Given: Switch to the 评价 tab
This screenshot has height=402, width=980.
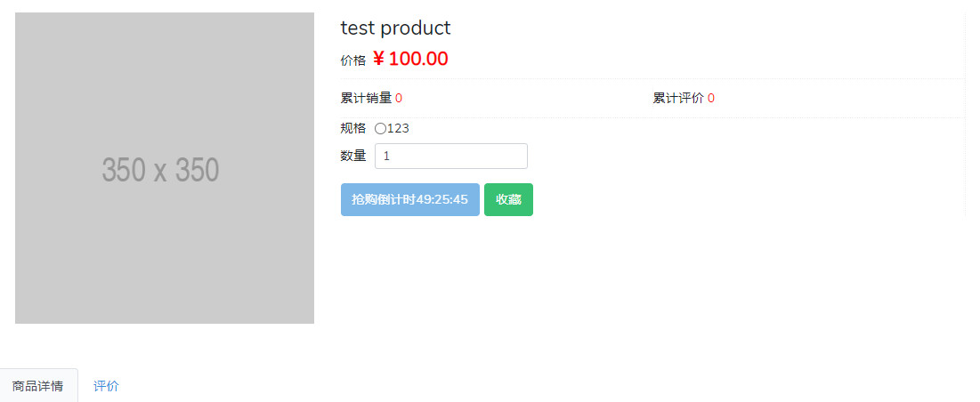Looking at the screenshot, I should coord(106,386).
